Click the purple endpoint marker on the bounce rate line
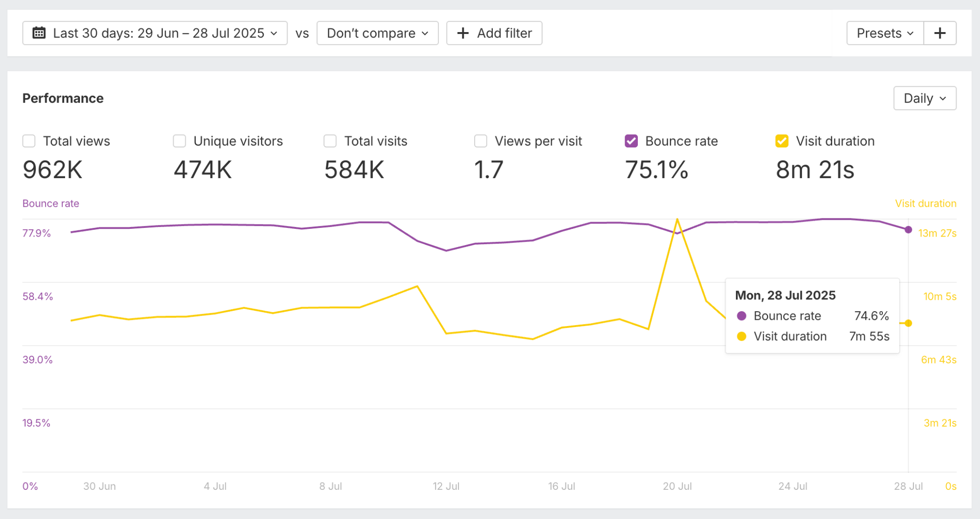Viewport: 980px width, 519px height. [909, 230]
